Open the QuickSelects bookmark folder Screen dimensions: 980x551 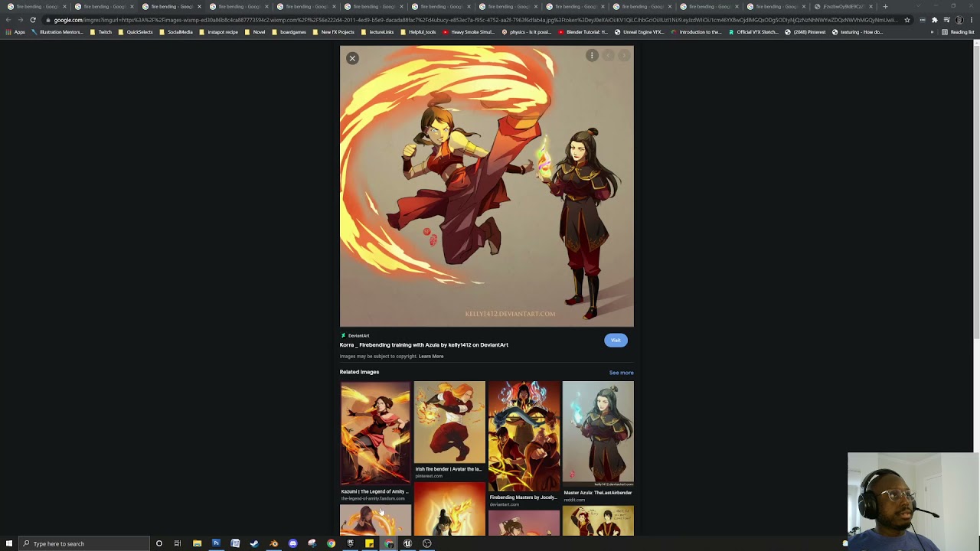(x=136, y=32)
